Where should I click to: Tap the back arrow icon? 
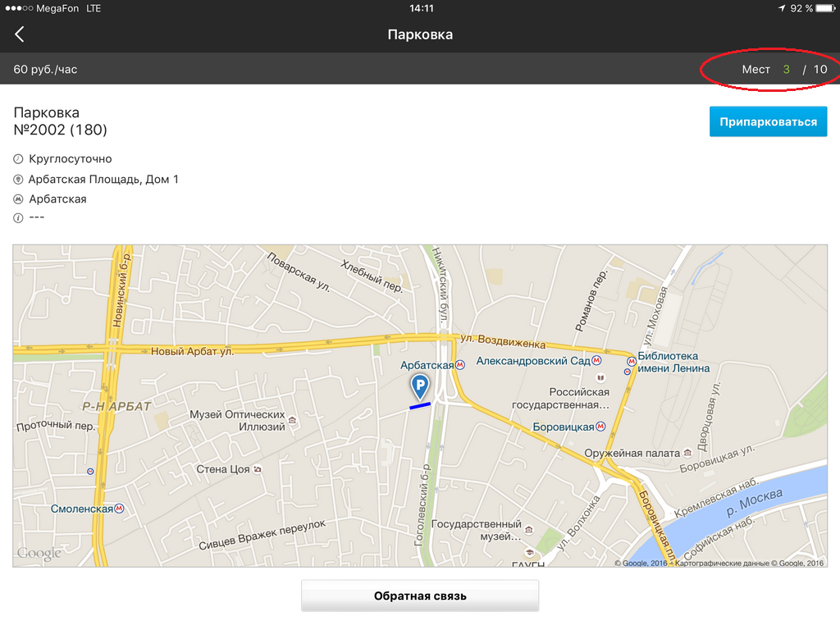coord(20,34)
